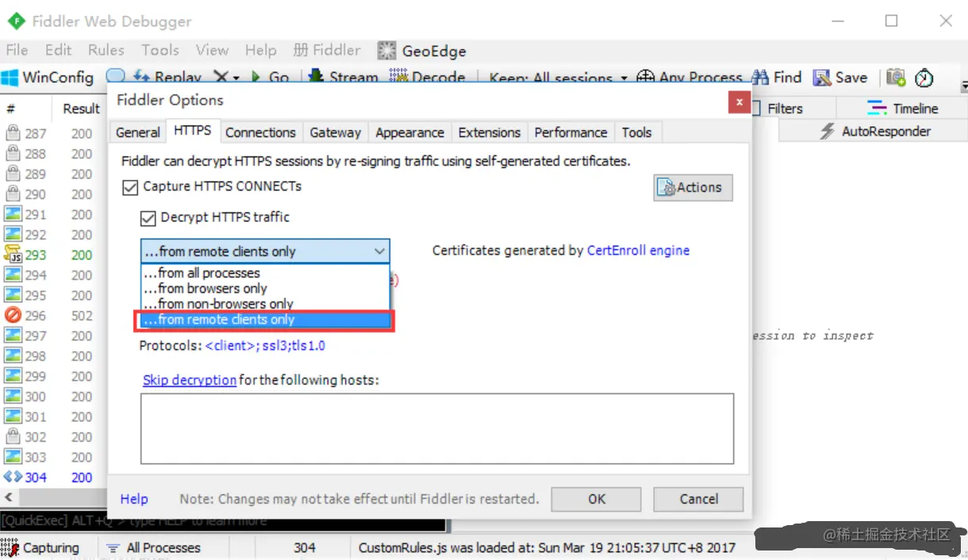Click the comment bubble toolbar icon
The width and height of the screenshot is (968, 560).
(x=116, y=77)
